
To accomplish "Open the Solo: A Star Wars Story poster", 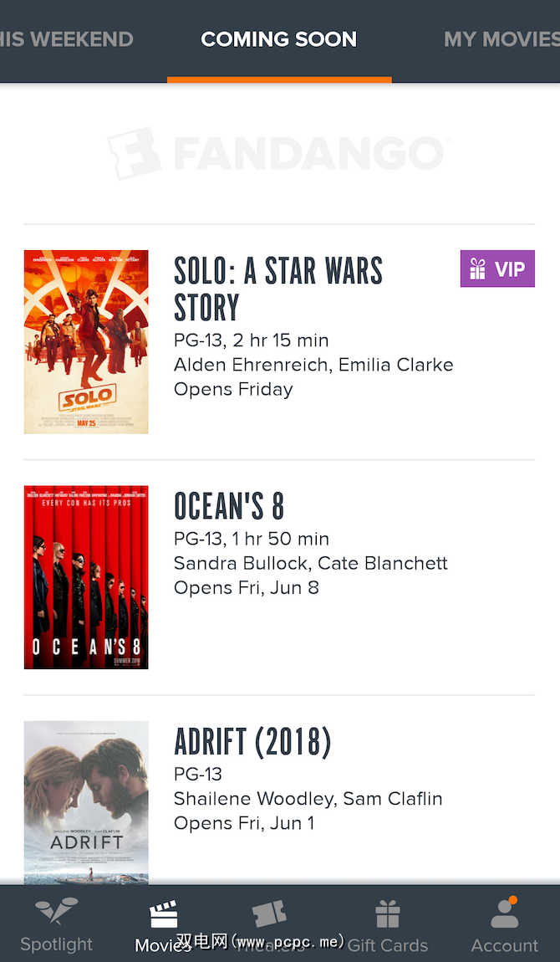I will click(x=86, y=341).
